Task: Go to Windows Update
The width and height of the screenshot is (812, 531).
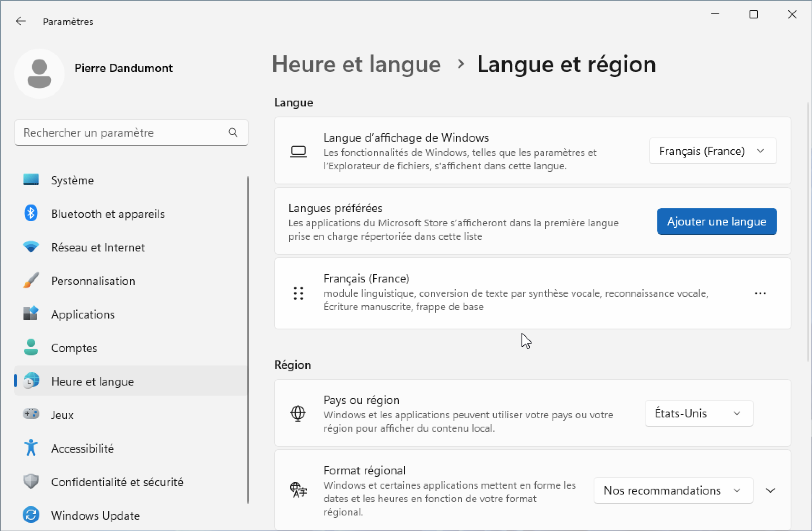Action: tap(131, 515)
